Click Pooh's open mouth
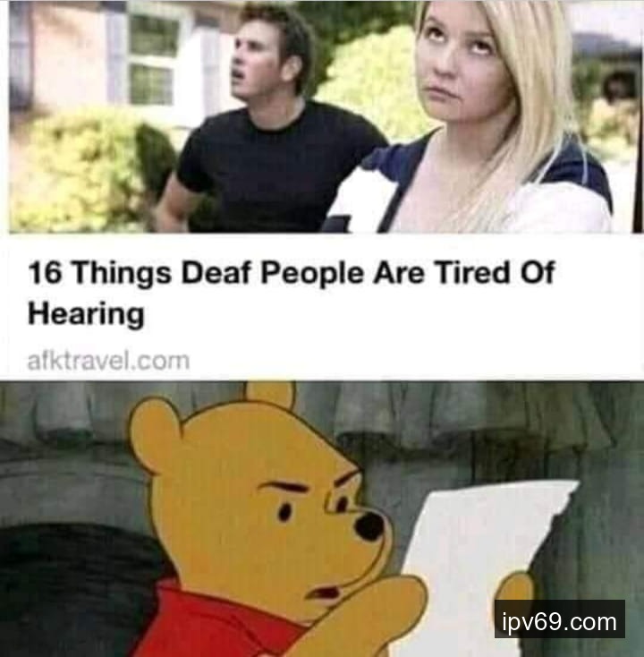644x657 pixels. point(323,593)
